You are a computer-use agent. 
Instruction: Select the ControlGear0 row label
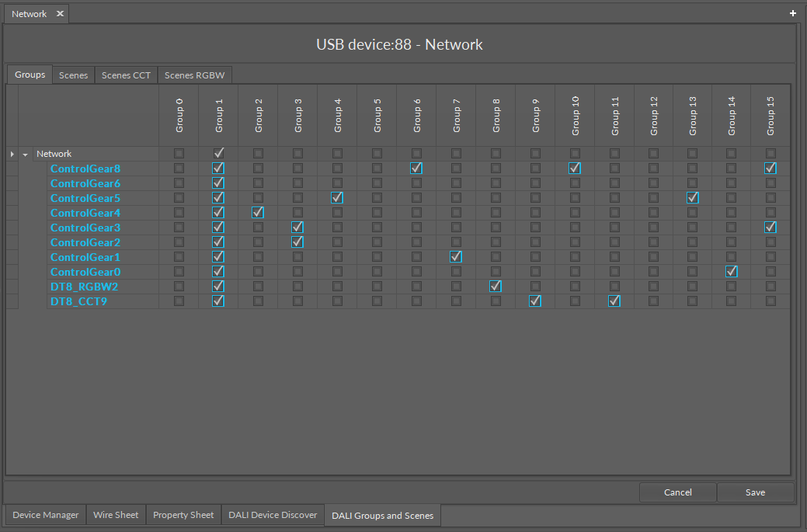pyautogui.click(x=85, y=272)
